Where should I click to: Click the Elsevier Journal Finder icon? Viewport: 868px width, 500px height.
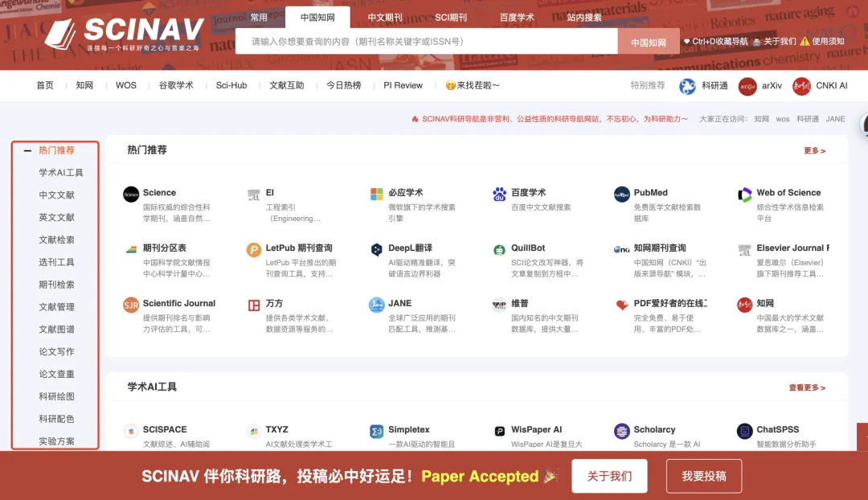[x=744, y=250]
